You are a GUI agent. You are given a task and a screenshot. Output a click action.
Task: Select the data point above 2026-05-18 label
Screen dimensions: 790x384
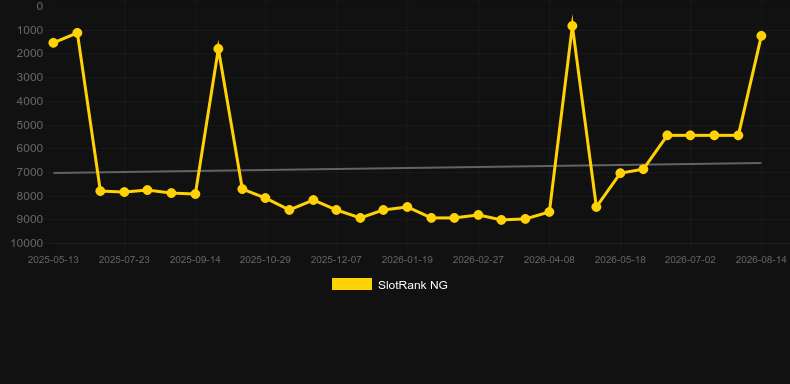(x=620, y=173)
